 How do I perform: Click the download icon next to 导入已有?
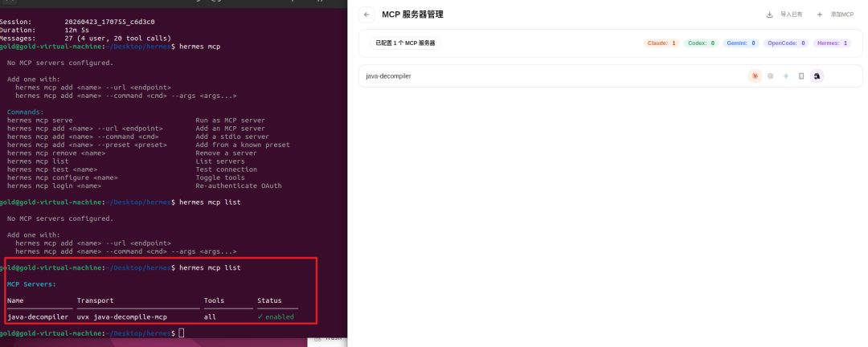(769, 15)
